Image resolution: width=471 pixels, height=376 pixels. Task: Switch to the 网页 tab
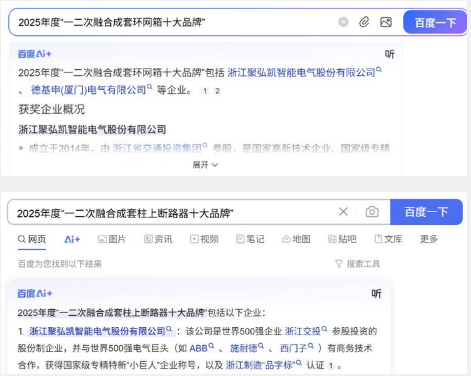(x=32, y=239)
